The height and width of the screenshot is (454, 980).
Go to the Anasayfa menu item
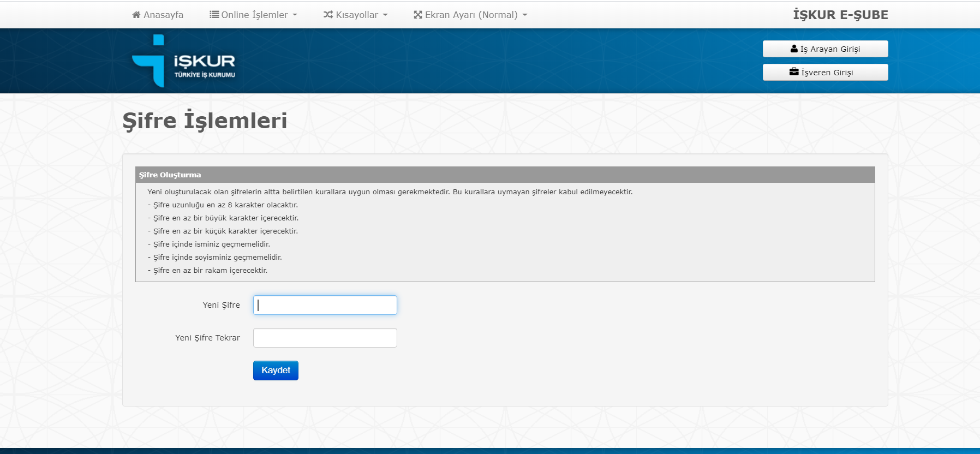pyautogui.click(x=163, y=15)
